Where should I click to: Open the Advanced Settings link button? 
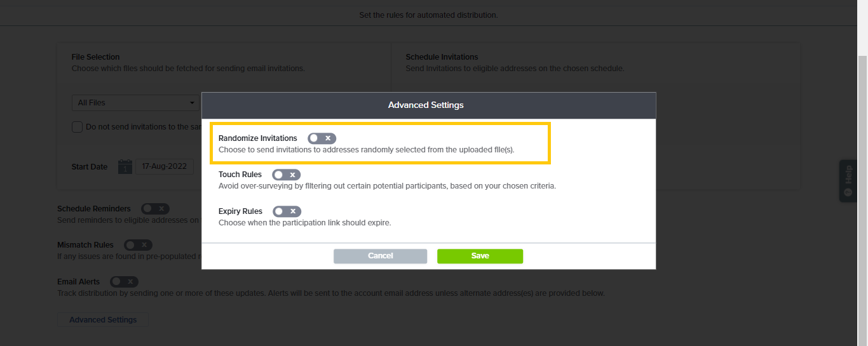pos(103,319)
